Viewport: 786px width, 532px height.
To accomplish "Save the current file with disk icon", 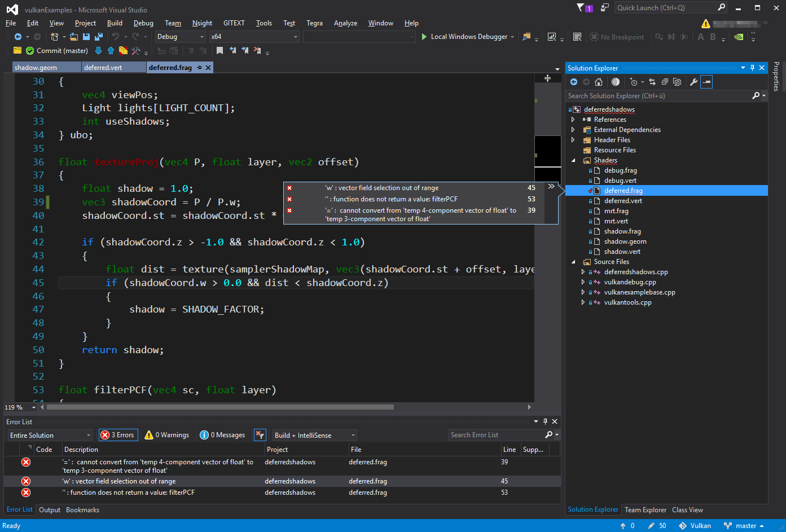I will (x=86, y=37).
